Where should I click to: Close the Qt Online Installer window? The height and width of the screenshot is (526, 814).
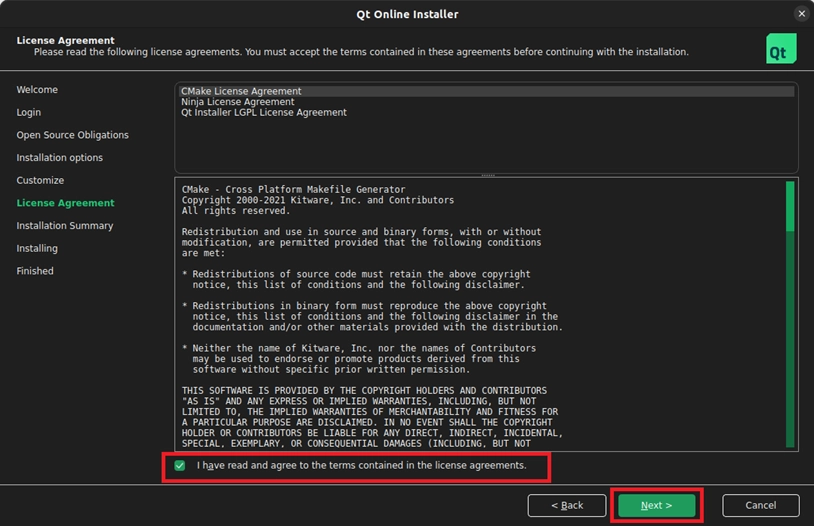pyautogui.click(x=801, y=14)
